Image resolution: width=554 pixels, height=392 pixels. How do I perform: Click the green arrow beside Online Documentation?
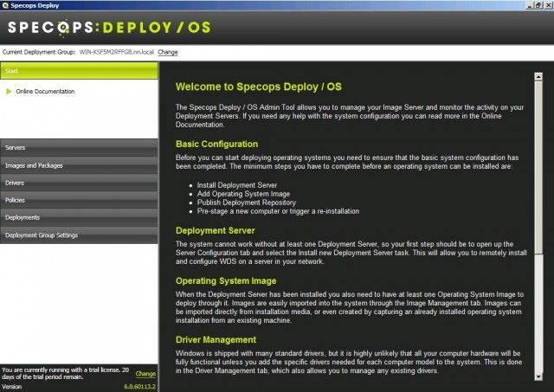coord(9,92)
